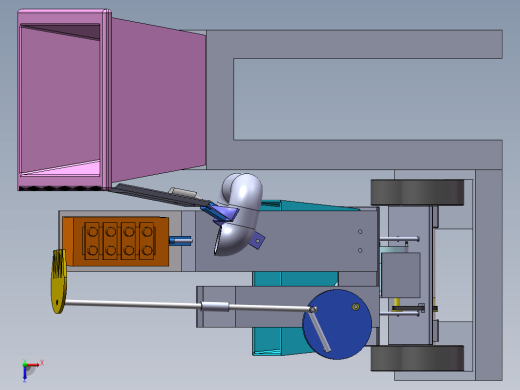Select the purple bracket tab below pipe
520x390 pixels.
pos(257,241)
